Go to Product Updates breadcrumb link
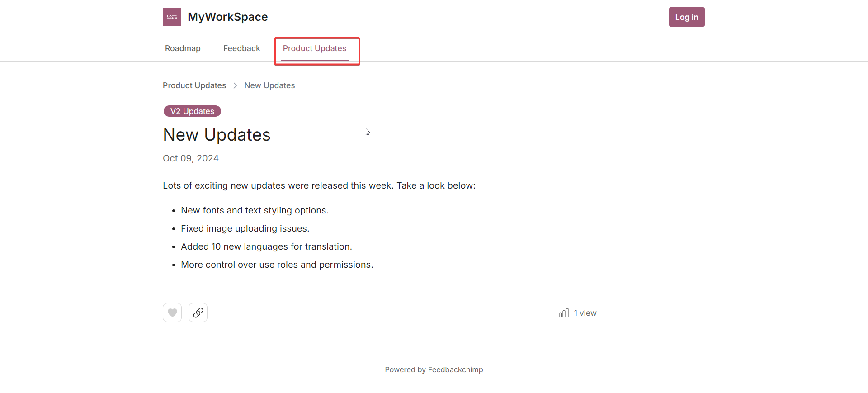 coord(194,85)
